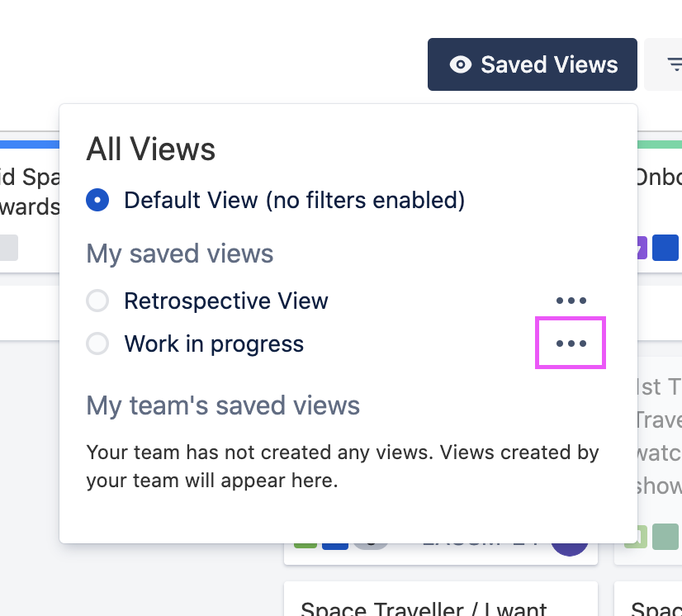682x616 pixels.
Task: Click Default View (no filters enabled) text
Action: tap(294, 200)
